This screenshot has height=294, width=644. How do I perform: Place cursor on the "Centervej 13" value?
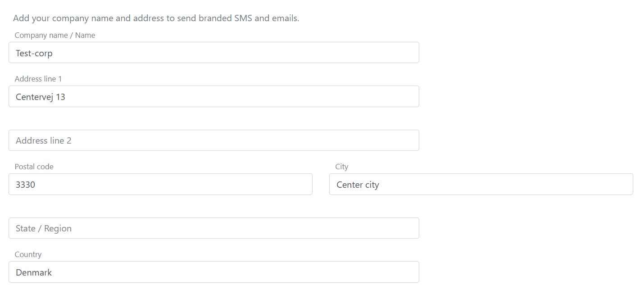(x=41, y=97)
